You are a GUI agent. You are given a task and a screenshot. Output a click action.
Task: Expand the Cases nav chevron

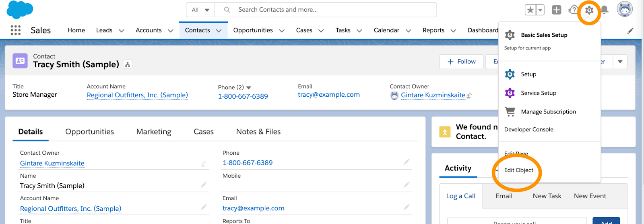(x=321, y=31)
